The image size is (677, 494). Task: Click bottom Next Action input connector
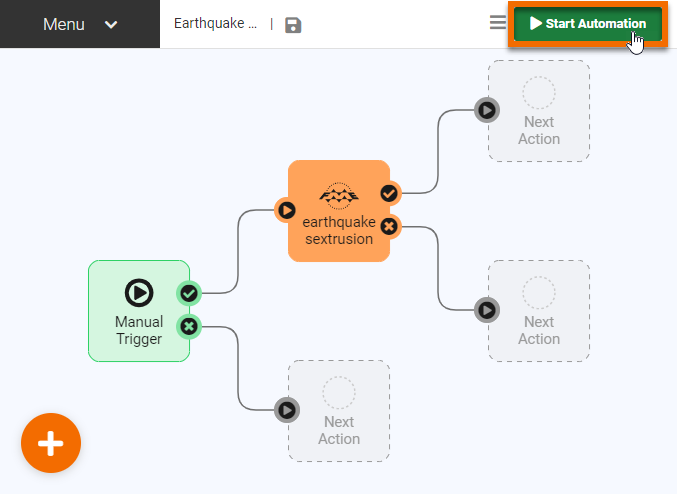click(286, 410)
